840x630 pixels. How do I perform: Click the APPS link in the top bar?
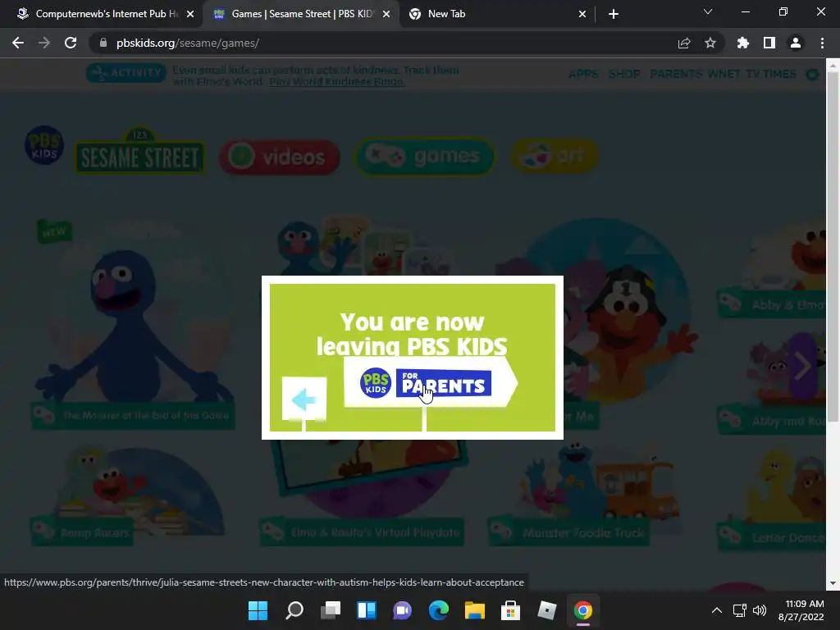tap(583, 74)
